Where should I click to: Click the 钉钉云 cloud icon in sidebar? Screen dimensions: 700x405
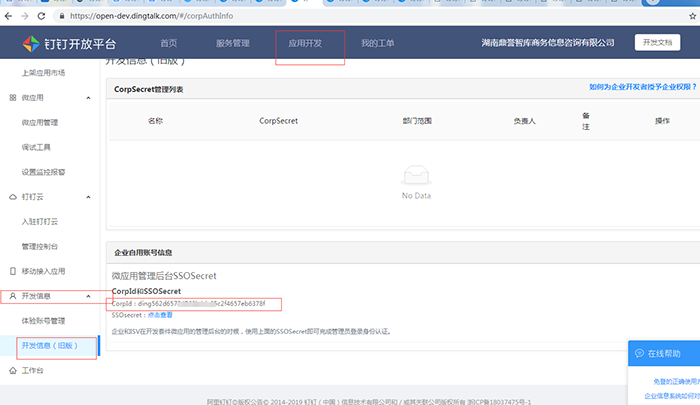(13, 197)
